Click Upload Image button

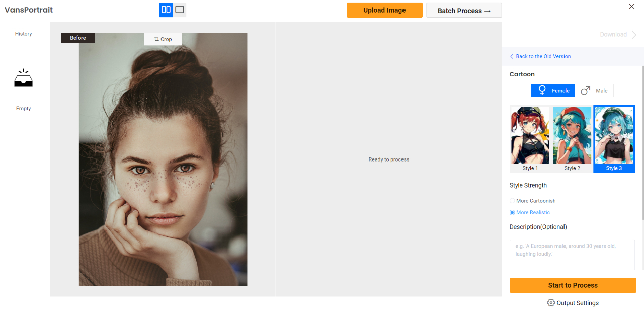(x=384, y=10)
